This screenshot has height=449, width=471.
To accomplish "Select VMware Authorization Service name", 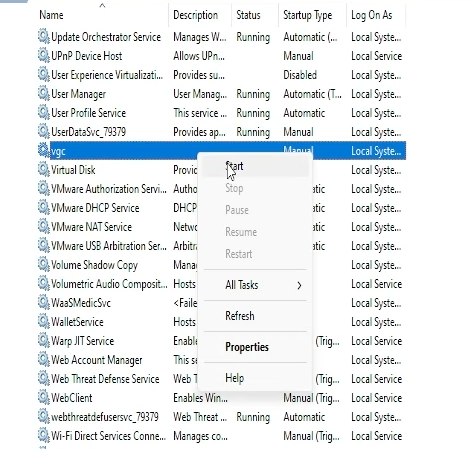I will tap(109, 189).
